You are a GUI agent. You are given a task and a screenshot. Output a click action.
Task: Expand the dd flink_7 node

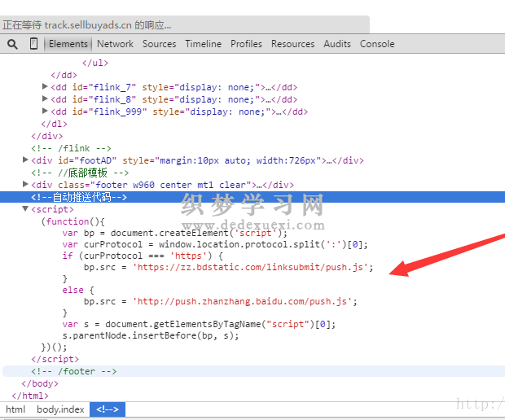pyautogui.click(x=45, y=86)
